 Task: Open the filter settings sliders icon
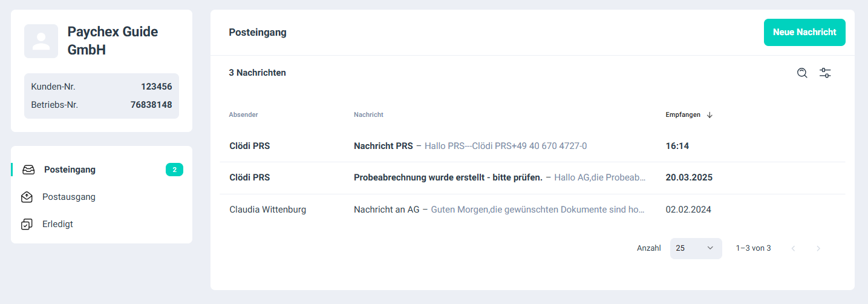[825, 73]
